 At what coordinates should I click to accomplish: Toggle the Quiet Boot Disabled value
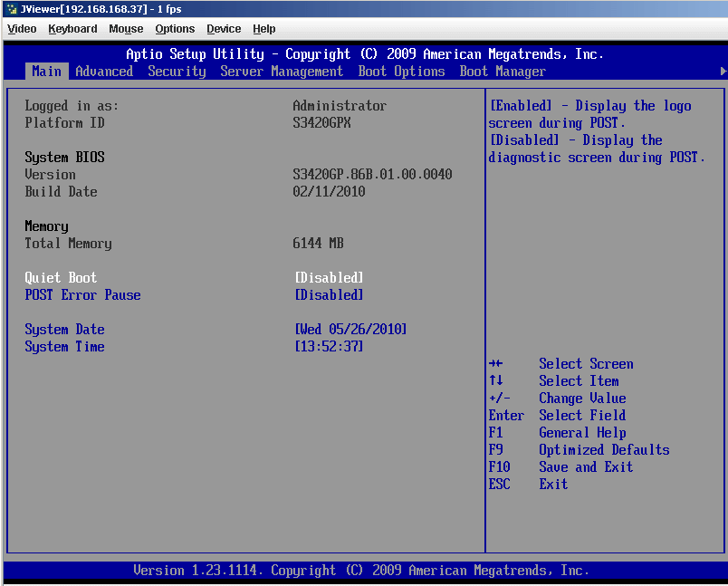(329, 278)
